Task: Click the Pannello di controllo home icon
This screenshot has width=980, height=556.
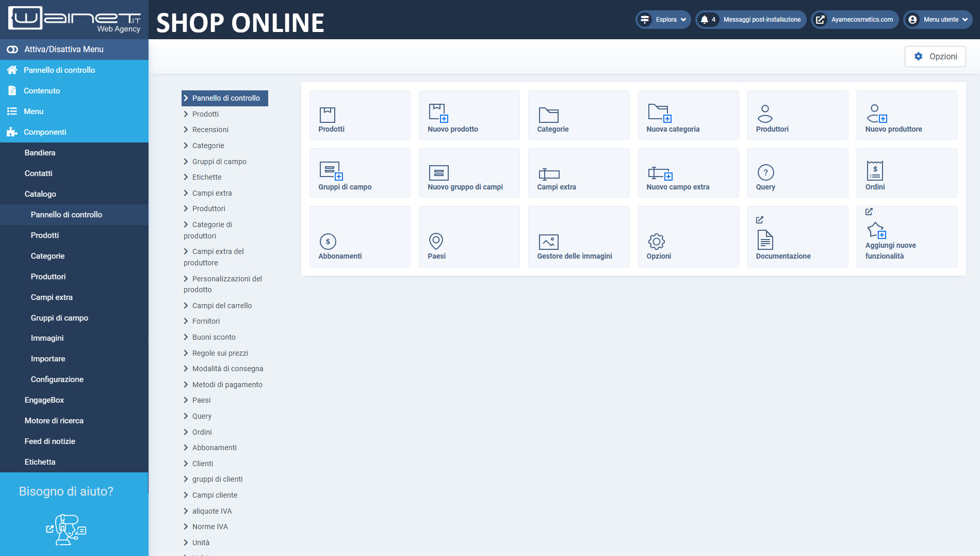Action: coord(12,70)
